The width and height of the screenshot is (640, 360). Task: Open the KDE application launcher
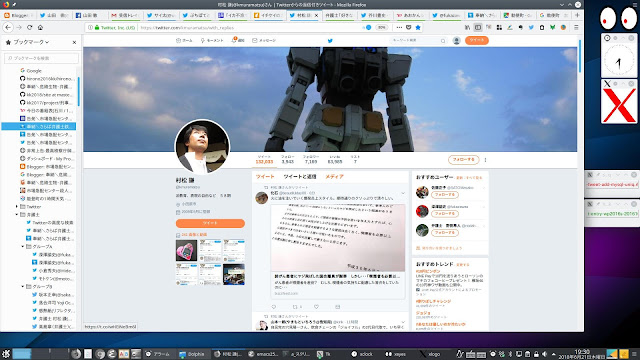6,354
